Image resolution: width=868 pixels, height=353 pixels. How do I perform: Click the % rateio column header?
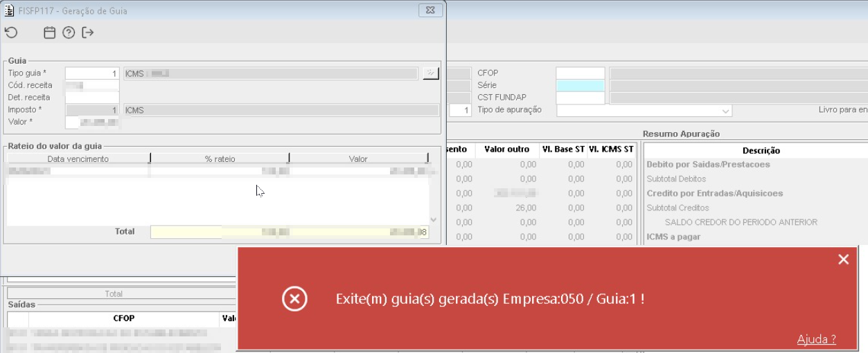click(x=220, y=159)
